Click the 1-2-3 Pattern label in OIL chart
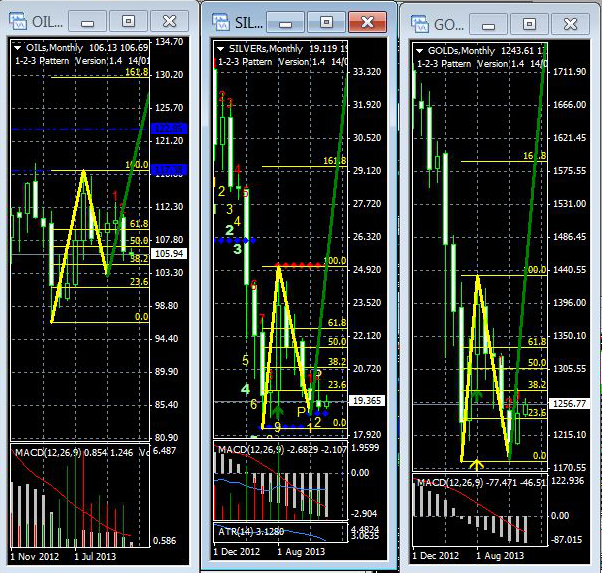This screenshot has width=602, height=573. point(42,61)
